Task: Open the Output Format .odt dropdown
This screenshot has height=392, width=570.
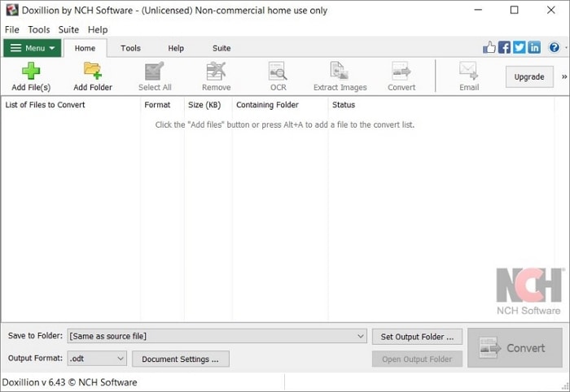Action: pos(97,359)
